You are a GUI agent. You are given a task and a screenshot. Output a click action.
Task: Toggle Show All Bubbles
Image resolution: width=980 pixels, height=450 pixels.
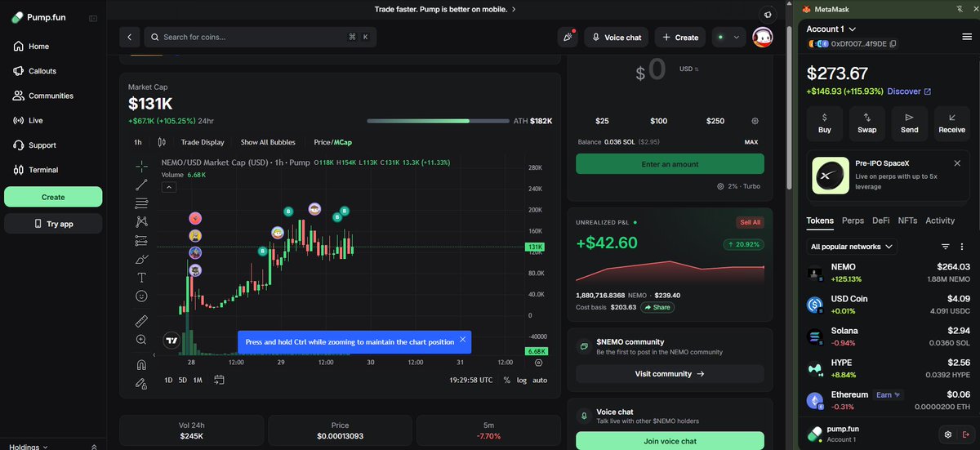[x=268, y=142]
